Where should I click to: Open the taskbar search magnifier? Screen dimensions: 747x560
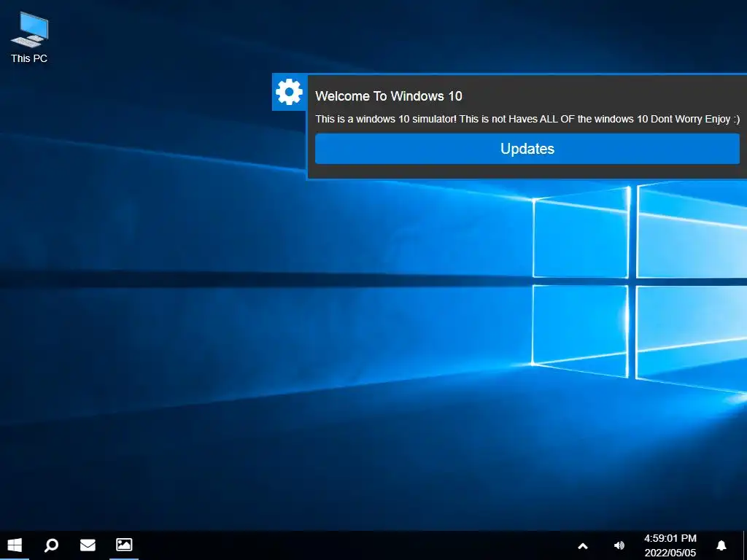[51, 545]
